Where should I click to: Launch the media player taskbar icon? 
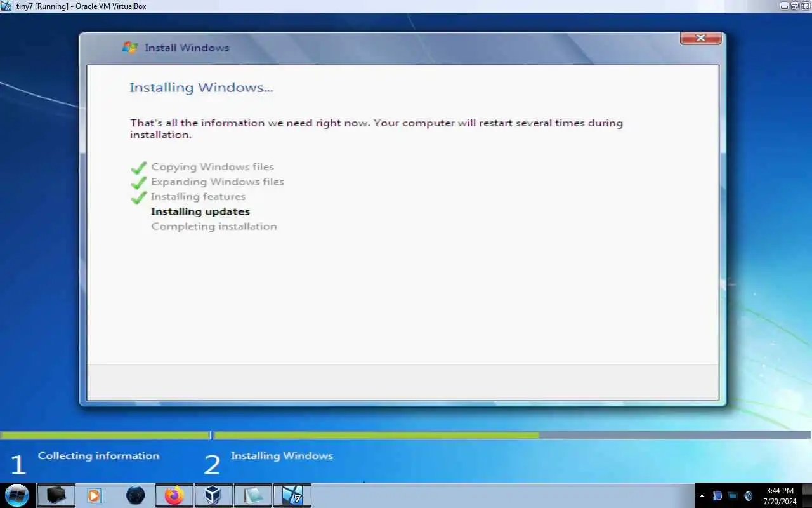coord(95,495)
